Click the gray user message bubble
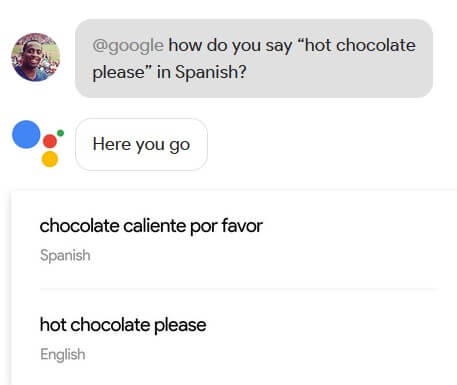Viewport: 457px width, 385px height. click(254, 58)
